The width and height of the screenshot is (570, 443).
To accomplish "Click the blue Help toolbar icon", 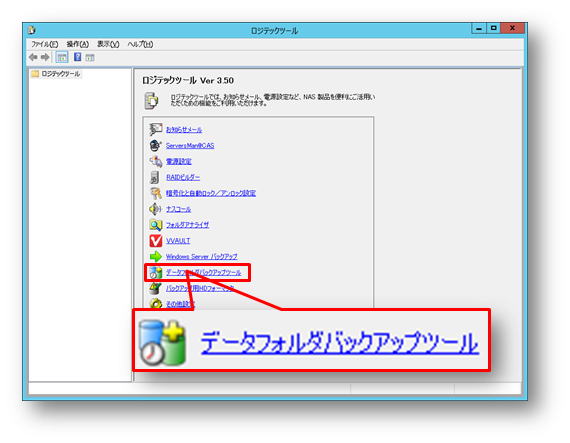I will click(x=77, y=57).
